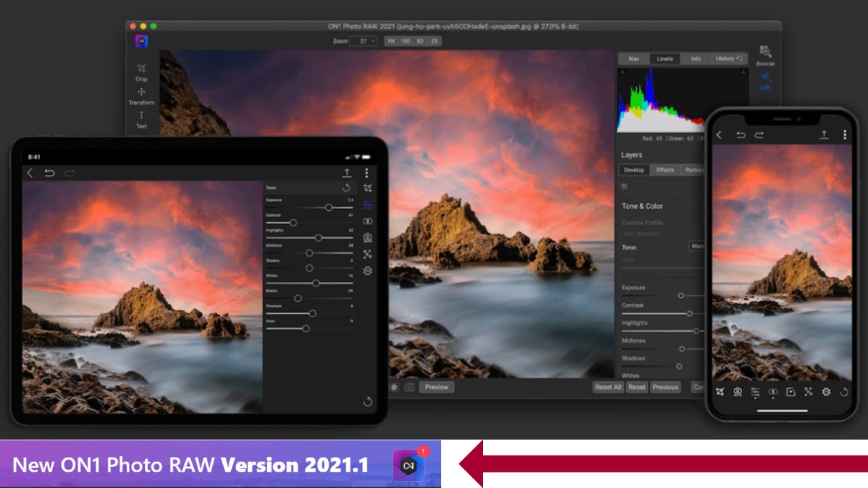
Task: Tap the Share/export icon on the phone
Action: pos(824,134)
